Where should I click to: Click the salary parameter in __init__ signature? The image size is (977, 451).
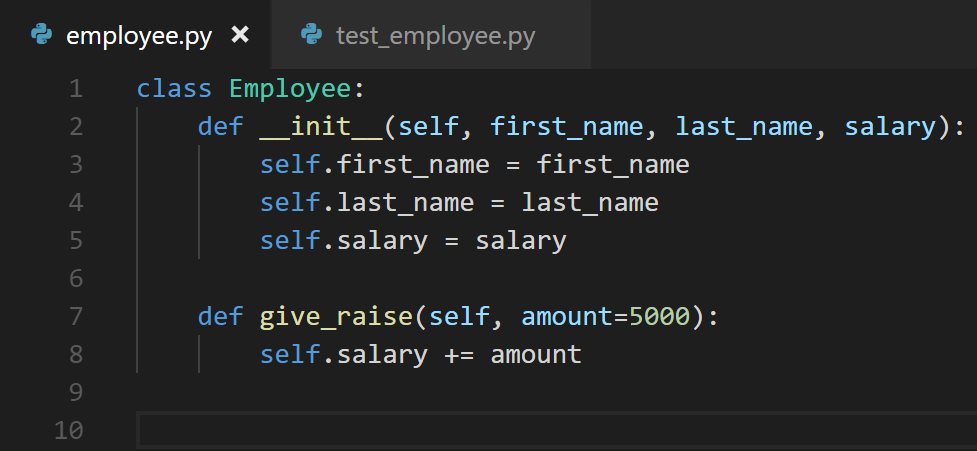[890, 126]
